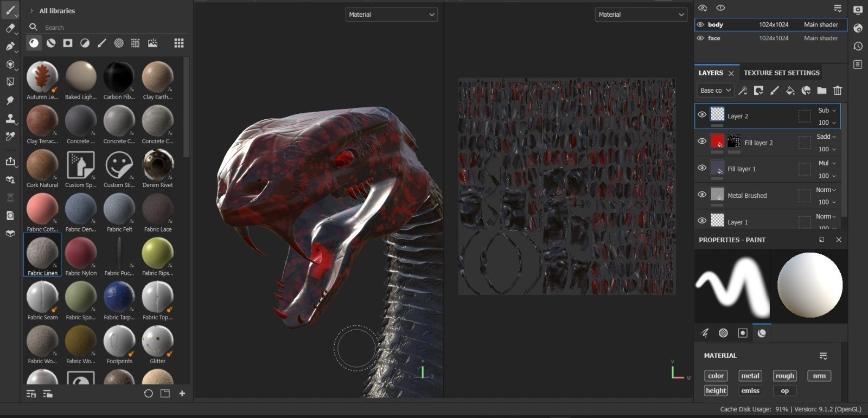Open the Log panel

pos(858,65)
